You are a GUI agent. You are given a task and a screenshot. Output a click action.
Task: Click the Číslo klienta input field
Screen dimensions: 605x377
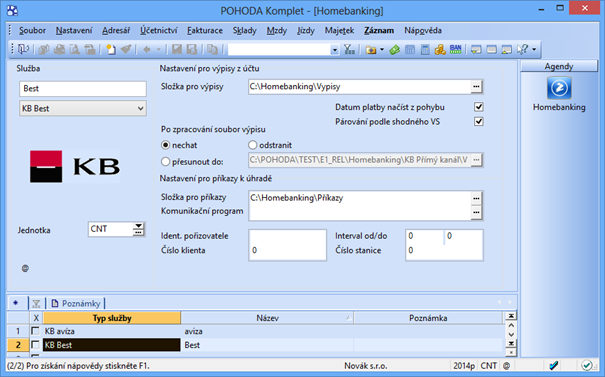pyautogui.click(x=287, y=250)
